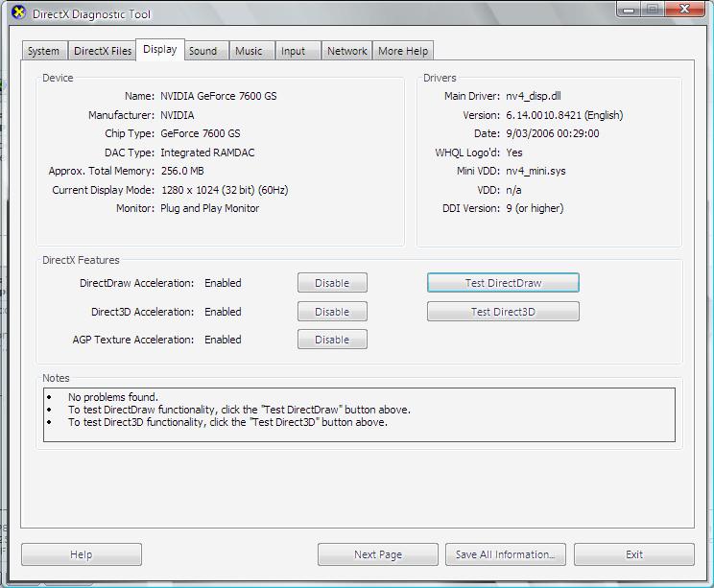Disable DirectDraw Acceleration

[332, 283]
